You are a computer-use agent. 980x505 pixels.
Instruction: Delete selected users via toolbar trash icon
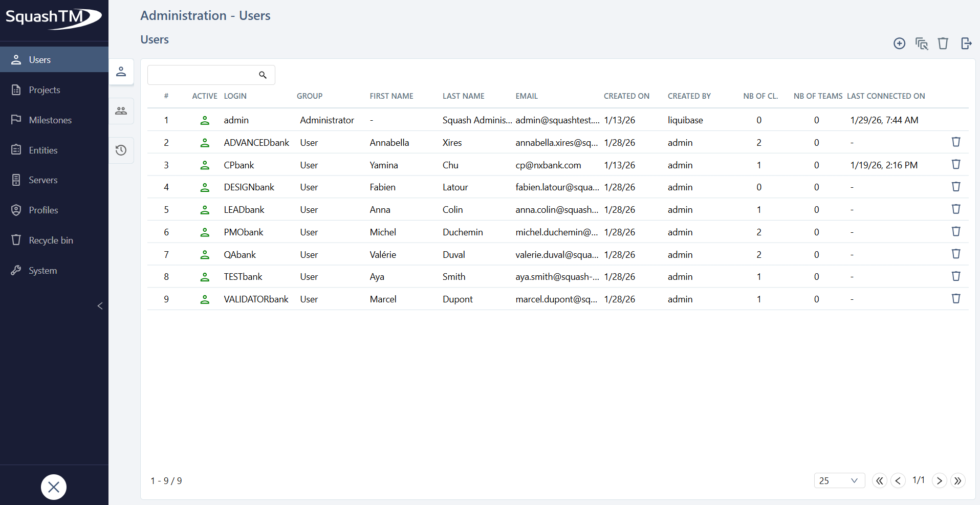[x=943, y=43]
